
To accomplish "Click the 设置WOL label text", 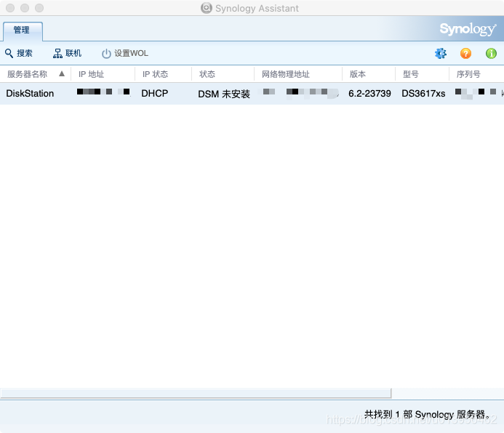I will point(132,53).
